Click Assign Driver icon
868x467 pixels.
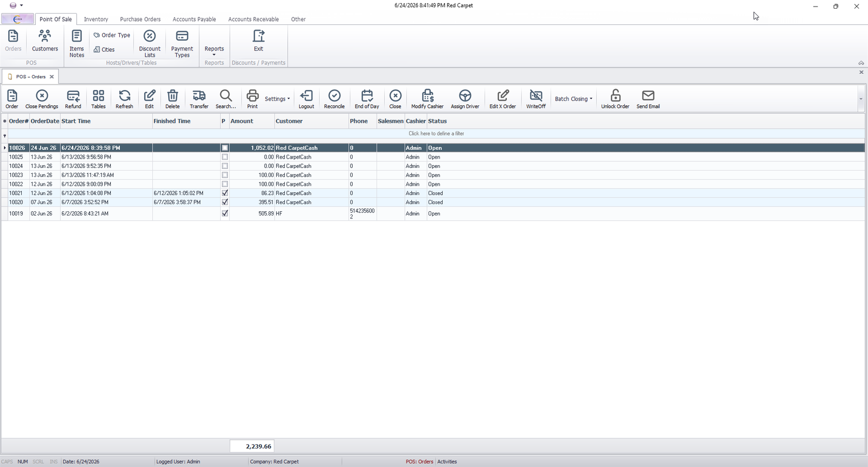point(465,99)
